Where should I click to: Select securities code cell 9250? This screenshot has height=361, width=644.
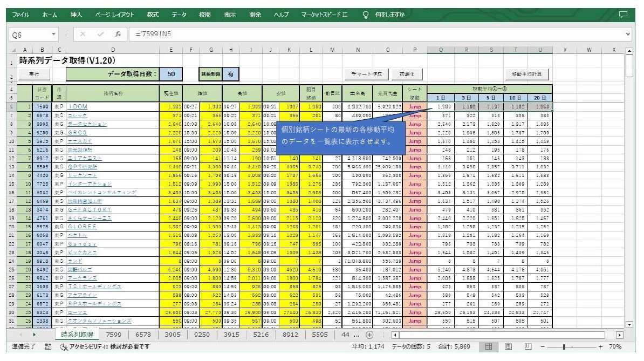tap(42, 133)
